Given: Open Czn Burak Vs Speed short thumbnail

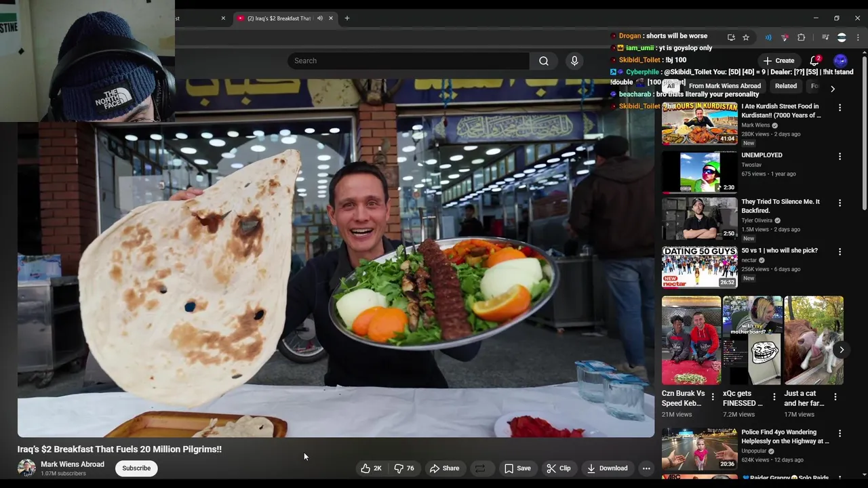Looking at the screenshot, I should (x=691, y=340).
